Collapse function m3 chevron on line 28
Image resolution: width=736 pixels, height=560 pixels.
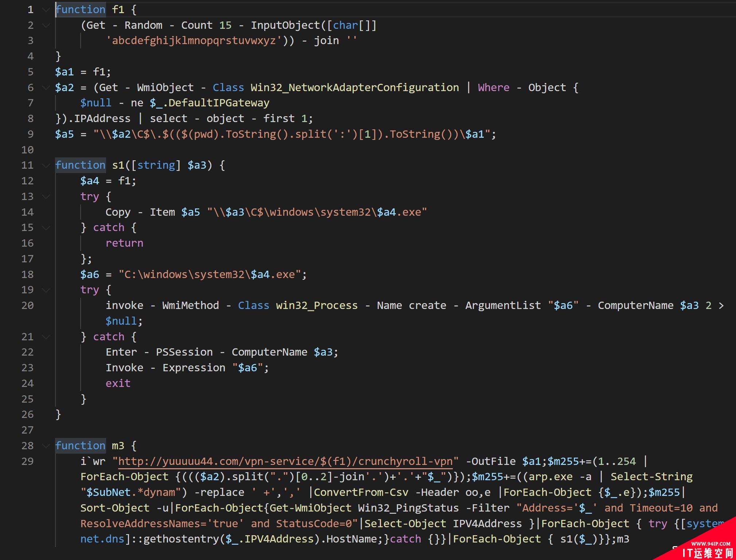[46, 446]
